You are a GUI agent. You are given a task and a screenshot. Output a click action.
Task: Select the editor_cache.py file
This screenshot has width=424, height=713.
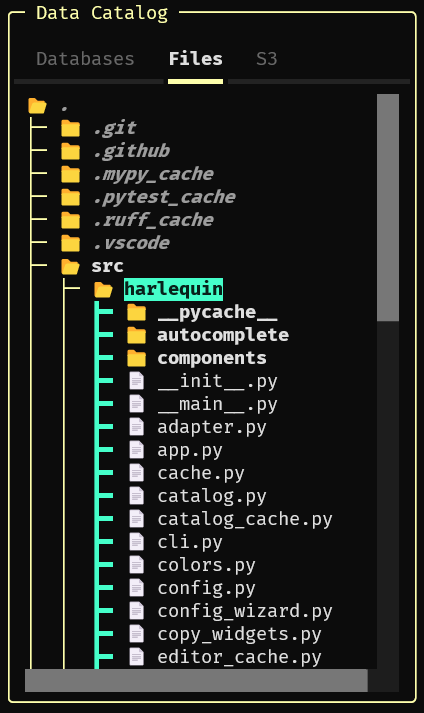click(239, 657)
